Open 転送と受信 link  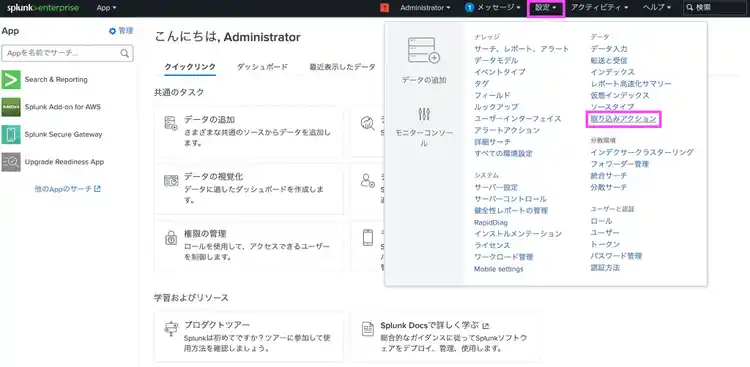coord(609,60)
